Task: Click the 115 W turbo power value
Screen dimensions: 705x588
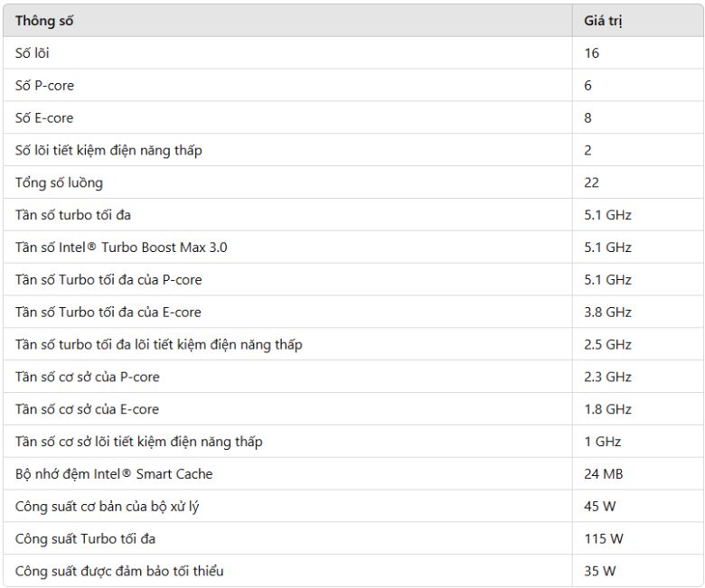Action: 604,539
